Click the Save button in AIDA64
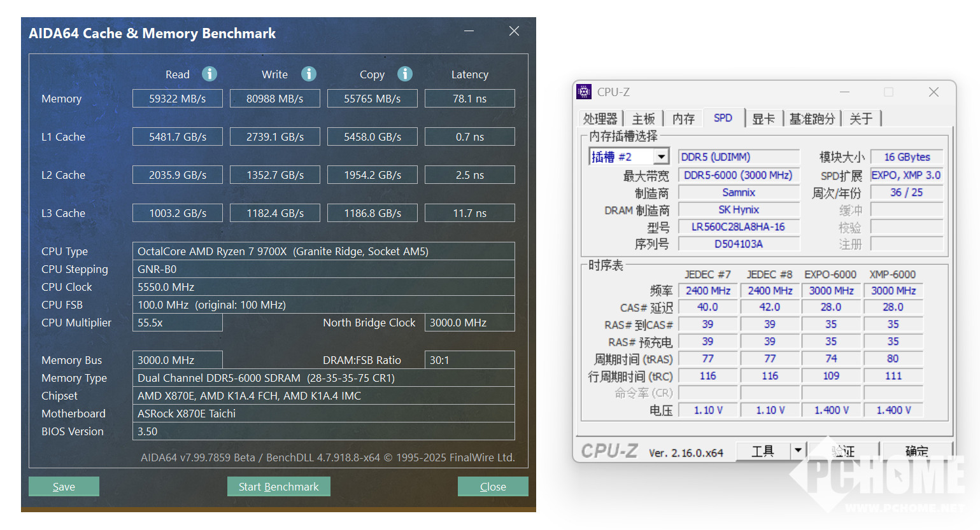This screenshot has width=980, height=530. coord(64,487)
